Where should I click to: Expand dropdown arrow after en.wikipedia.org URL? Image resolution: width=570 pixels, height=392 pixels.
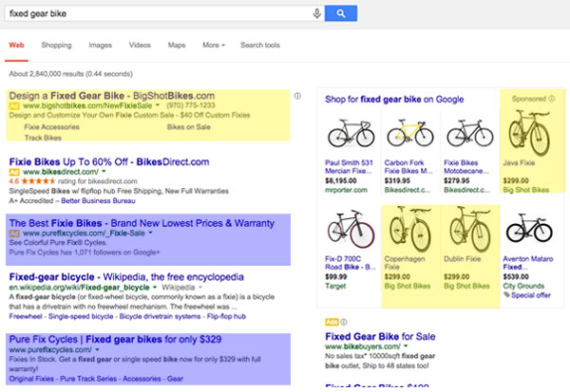coord(155,287)
